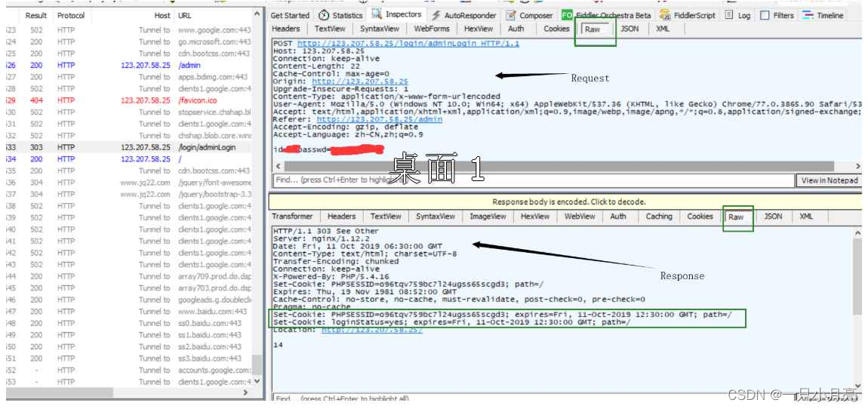Select the /jquery/bootstrap-3.3 session
The width and height of the screenshot is (868, 409).
tap(129, 194)
